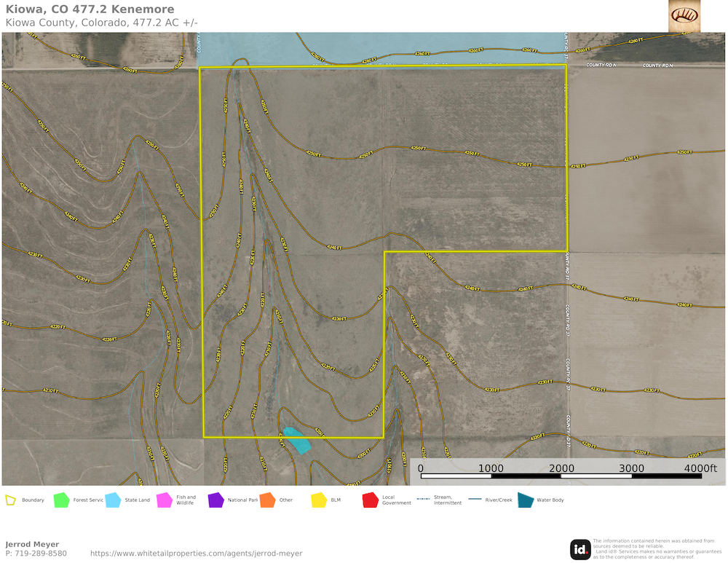Select the purple National Park legend icon

coord(215,500)
